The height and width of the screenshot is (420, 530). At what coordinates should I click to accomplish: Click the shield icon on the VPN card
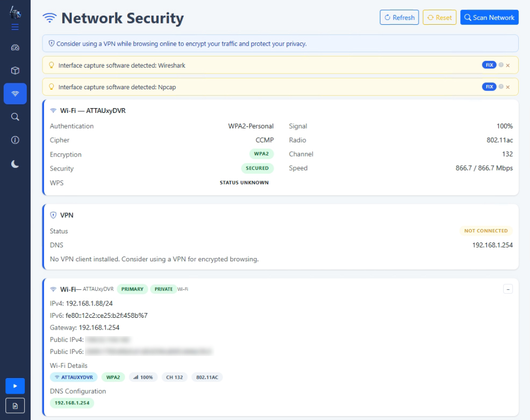[54, 215]
